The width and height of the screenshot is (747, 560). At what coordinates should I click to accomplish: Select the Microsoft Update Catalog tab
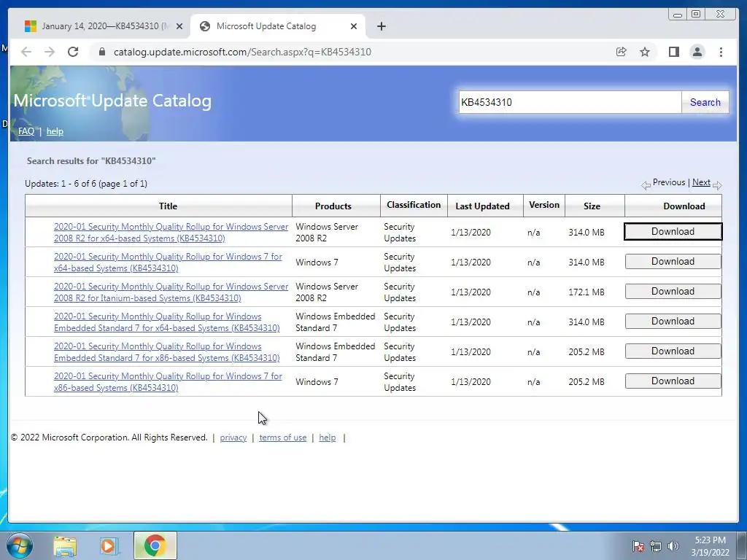pyautogui.click(x=278, y=26)
